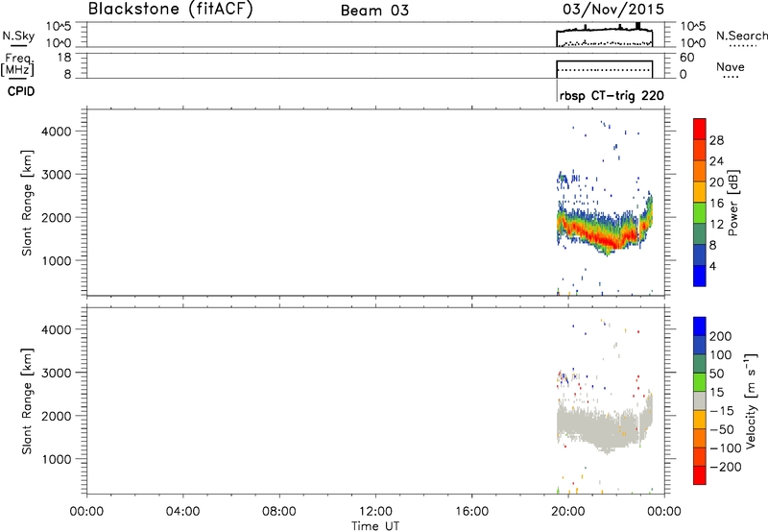
Task: Click the velocity panel Slant Range [km] label
Action: [27, 401]
